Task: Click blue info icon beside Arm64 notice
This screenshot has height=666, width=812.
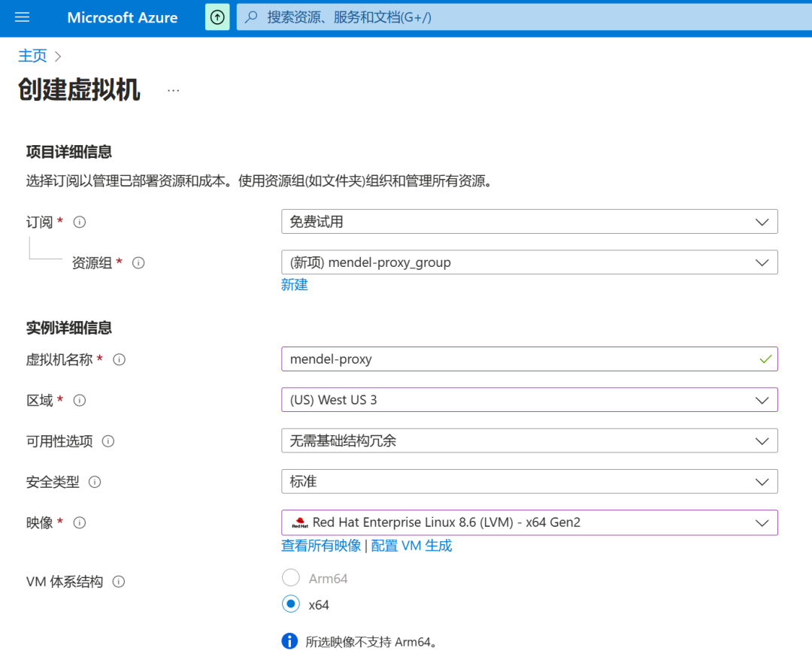Action: (x=290, y=641)
